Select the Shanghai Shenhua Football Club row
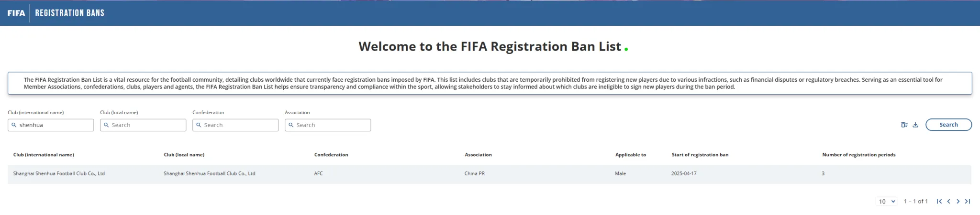Viewport: 980px width, 215px height. click(x=490, y=174)
